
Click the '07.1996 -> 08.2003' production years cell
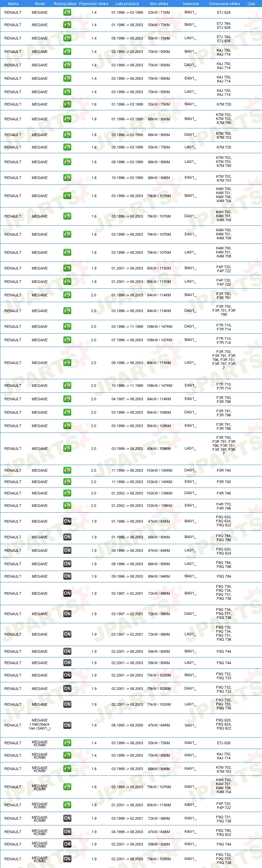127,340
